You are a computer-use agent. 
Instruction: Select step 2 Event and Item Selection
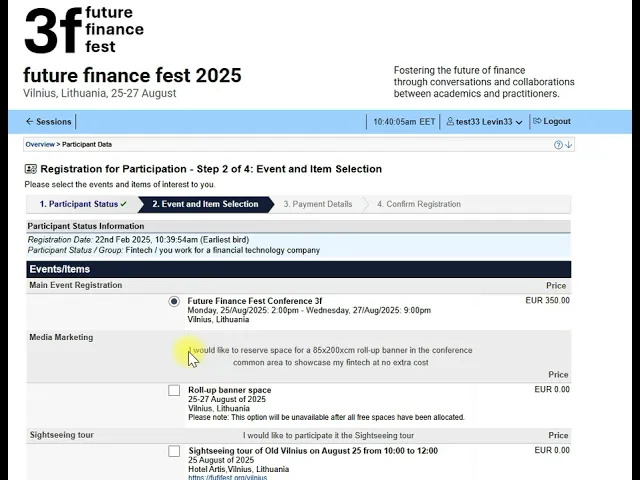[205, 204]
